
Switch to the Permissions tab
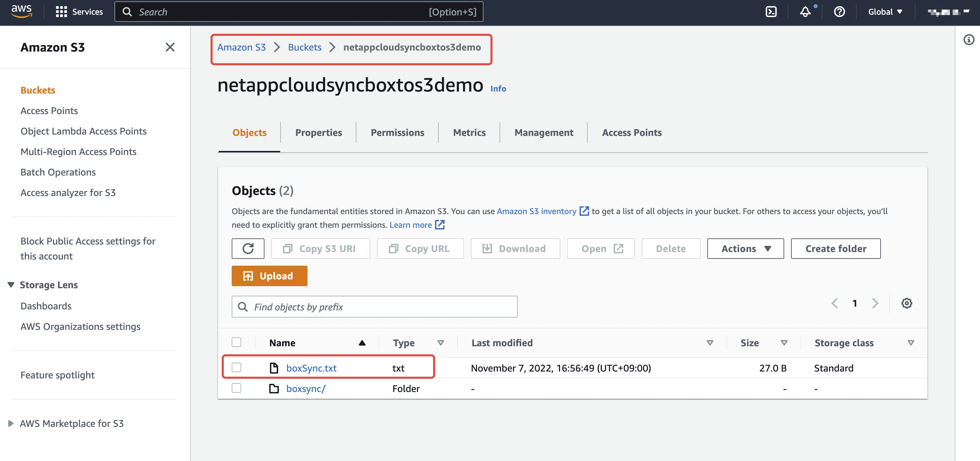click(x=397, y=132)
